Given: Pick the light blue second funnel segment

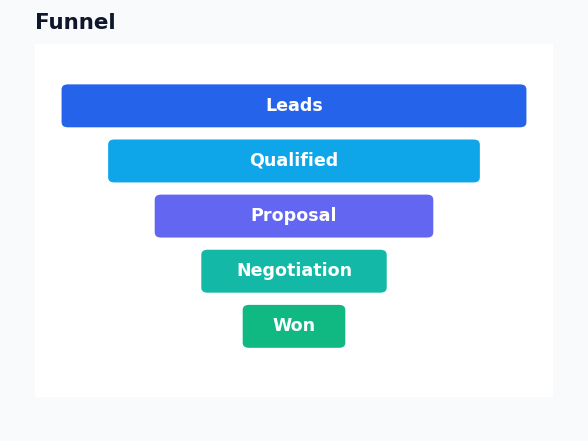Looking at the screenshot, I should tap(294, 161).
